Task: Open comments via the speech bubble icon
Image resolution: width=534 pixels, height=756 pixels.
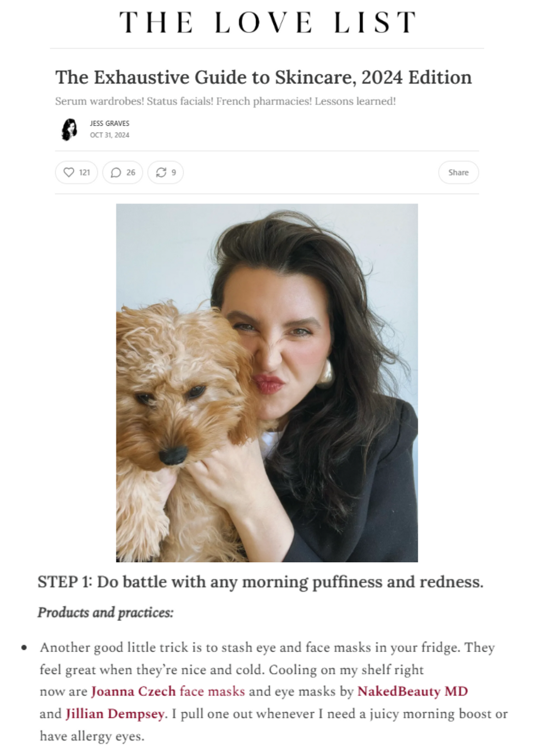Action: click(x=116, y=172)
